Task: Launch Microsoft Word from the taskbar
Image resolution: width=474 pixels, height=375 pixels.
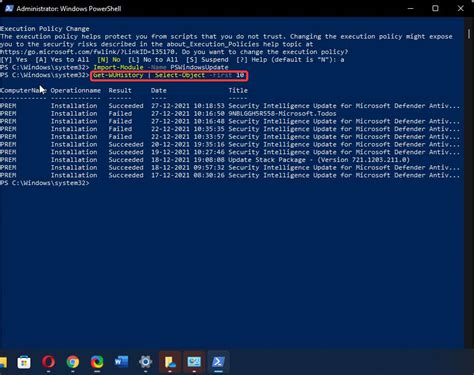Action: point(121,362)
